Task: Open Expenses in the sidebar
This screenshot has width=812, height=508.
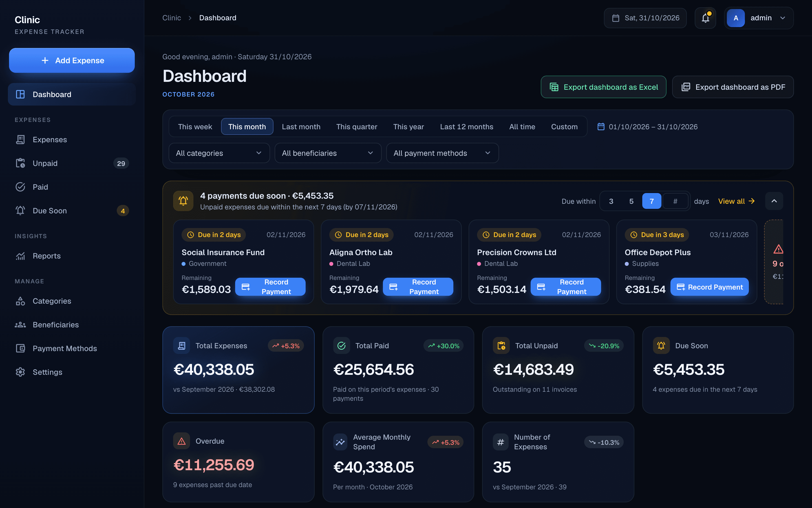Action: click(72, 139)
